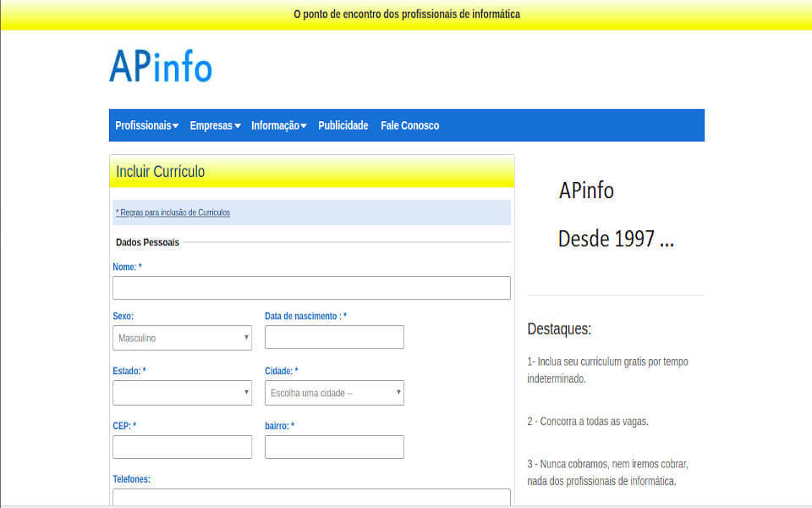Click the bairro input field
812x508 pixels.
pos(334,447)
